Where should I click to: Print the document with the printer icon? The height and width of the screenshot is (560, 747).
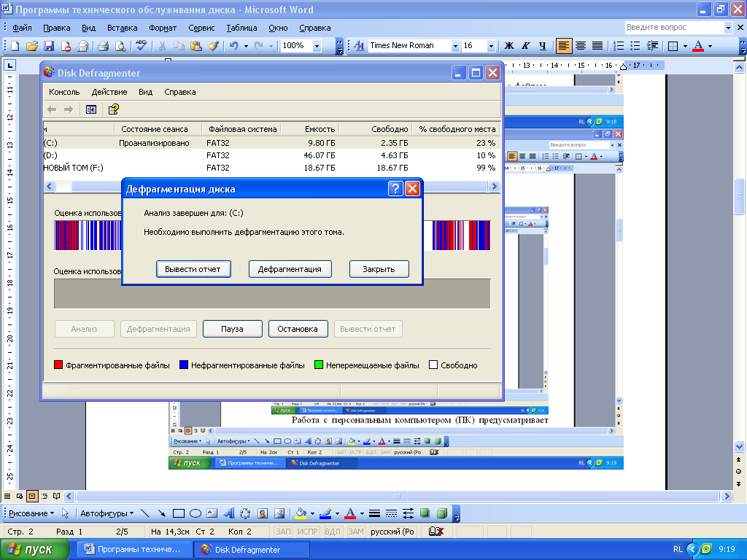(103, 46)
